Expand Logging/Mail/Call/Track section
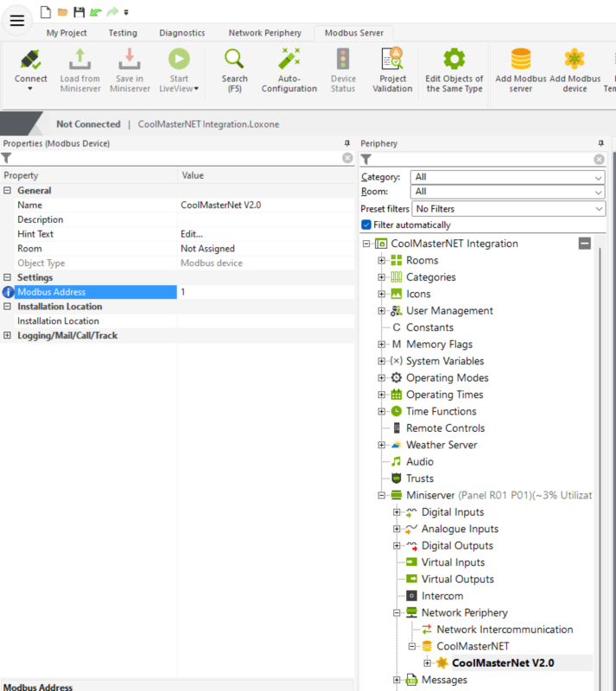The width and height of the screenshot is (616, 691). [8, 335]
